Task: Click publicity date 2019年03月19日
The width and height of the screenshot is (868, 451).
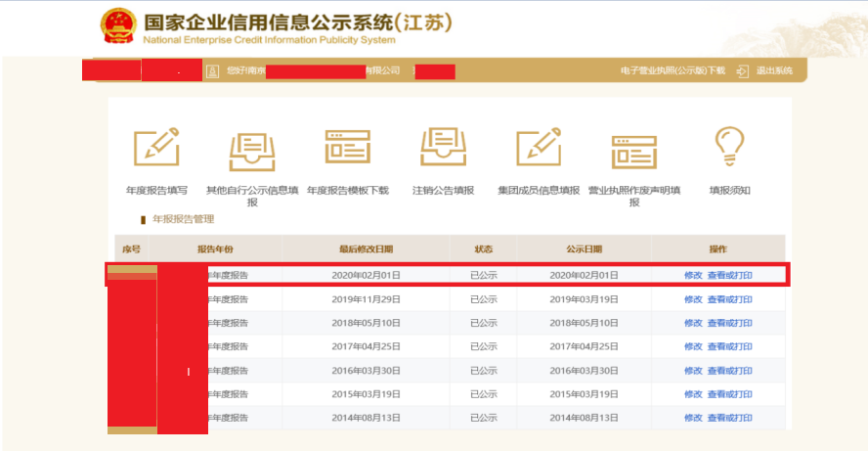Action: click(x=584, y=299)
